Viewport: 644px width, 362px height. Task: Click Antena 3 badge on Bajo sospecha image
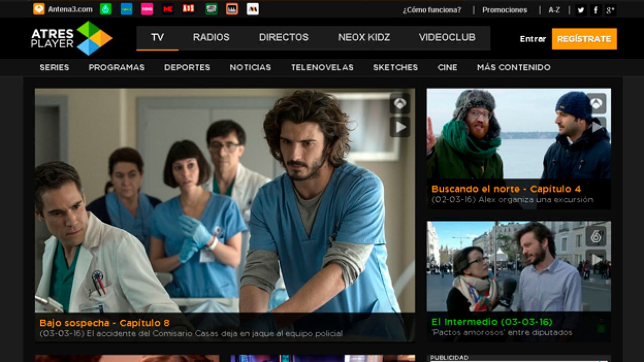tap(400, 104)
